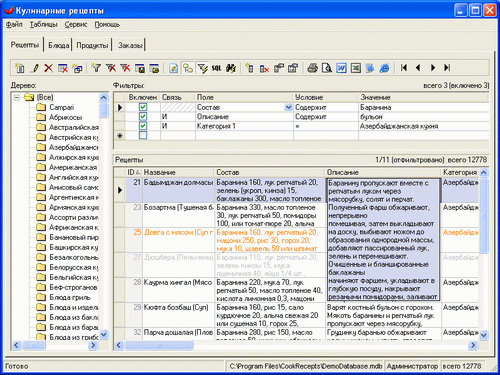Click the Название column header
Image resolution: width=500 pixels, height=375 pixels.
click(178, 172)
